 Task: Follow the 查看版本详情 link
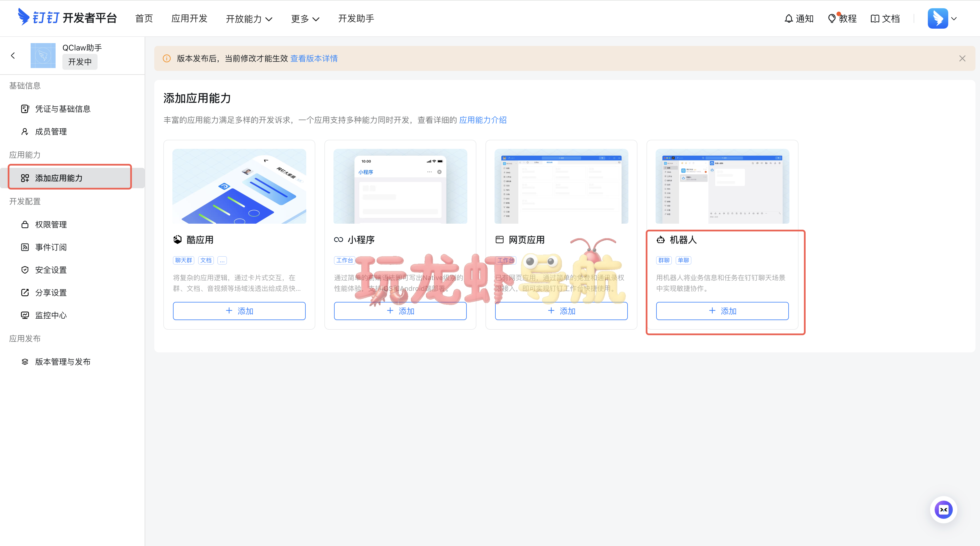click(314, 59)
